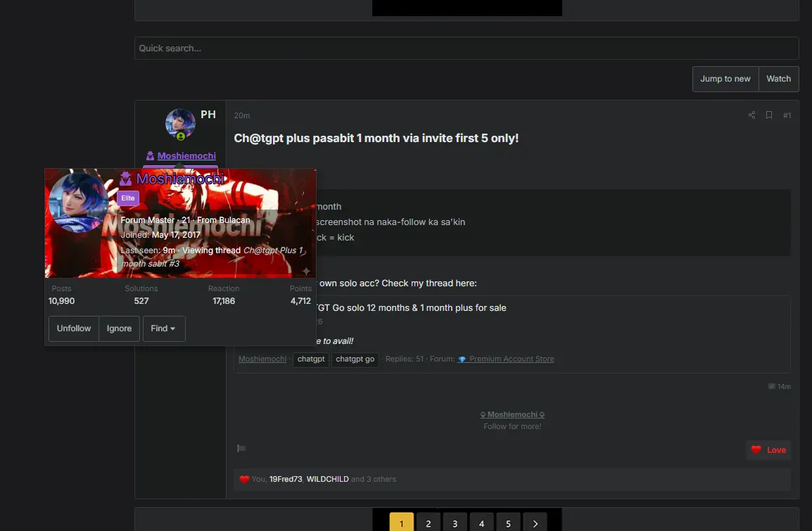Open the post #1 permalink
812x531 pixels.
click(x=787, y=115)
